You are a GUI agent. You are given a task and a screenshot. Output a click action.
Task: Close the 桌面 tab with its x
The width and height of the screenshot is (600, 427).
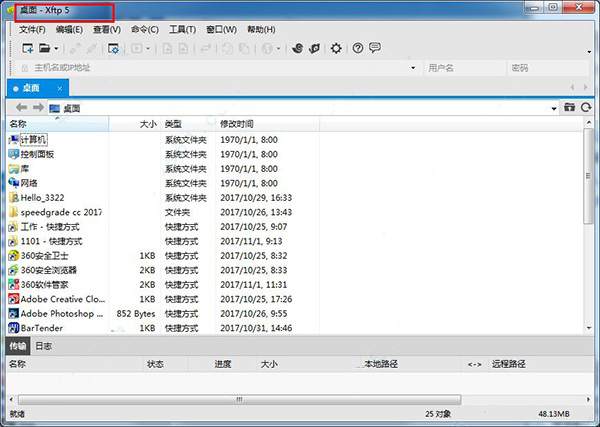(60, 89)
